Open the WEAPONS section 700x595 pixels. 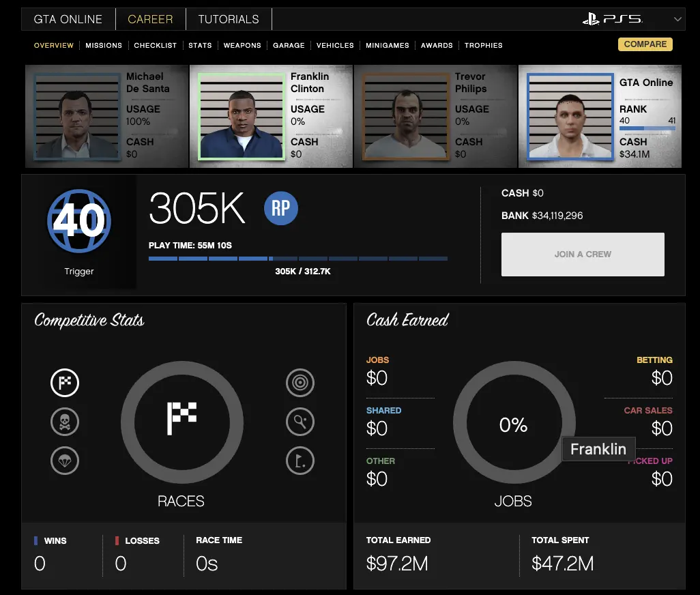click(x=242, y=46)
